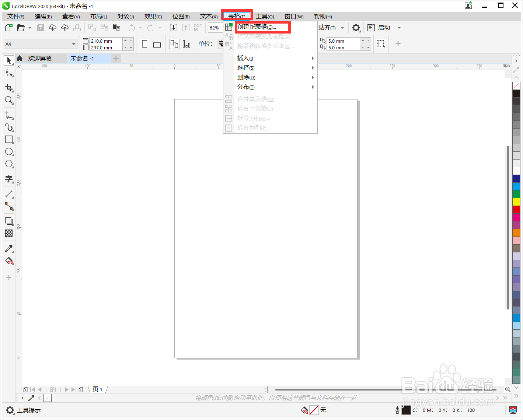This screenshot has height=420, width=523.
Task: Click duplicate distance X 5.0 mm field
Action: tap(344, 41)
